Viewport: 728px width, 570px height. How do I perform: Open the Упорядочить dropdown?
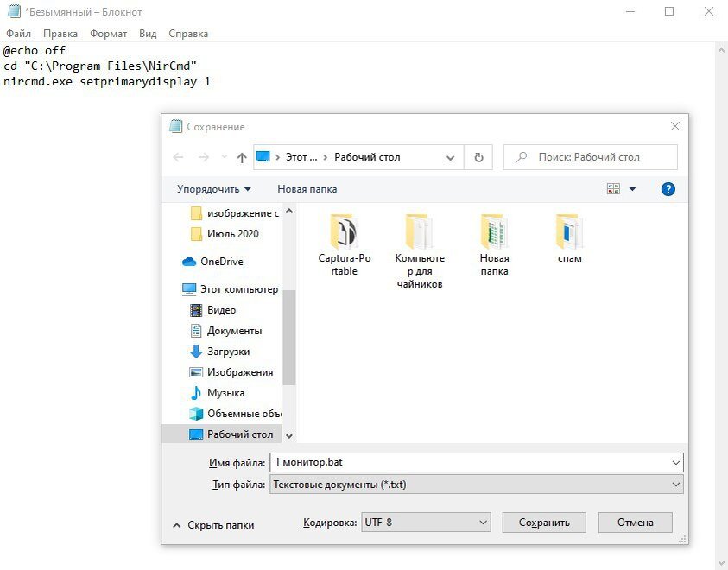tap(213, 189)
